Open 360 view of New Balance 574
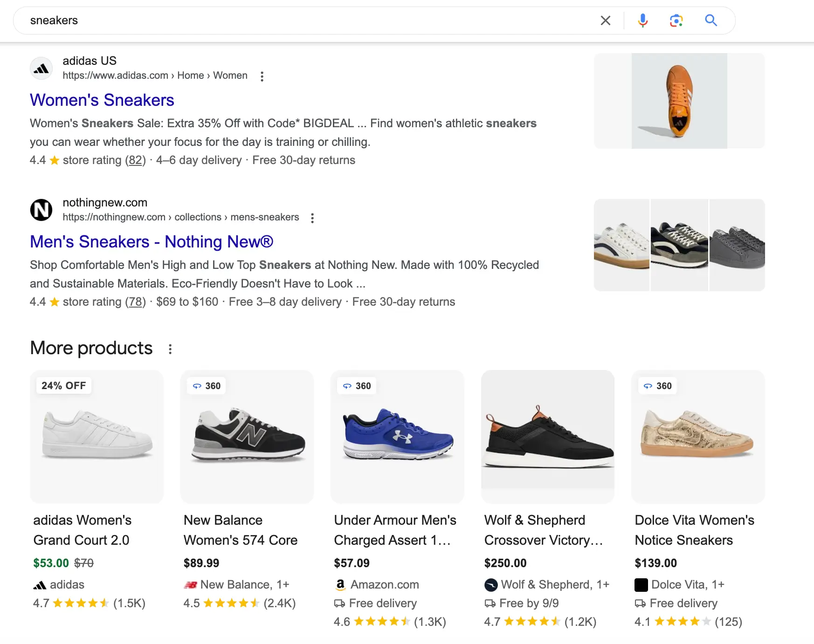 point(207,386)
